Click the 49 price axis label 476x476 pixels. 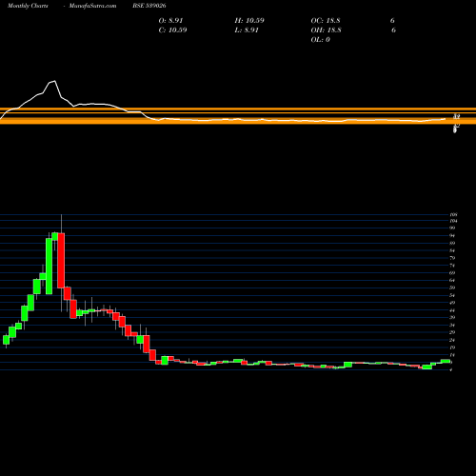tap(452, 303)
